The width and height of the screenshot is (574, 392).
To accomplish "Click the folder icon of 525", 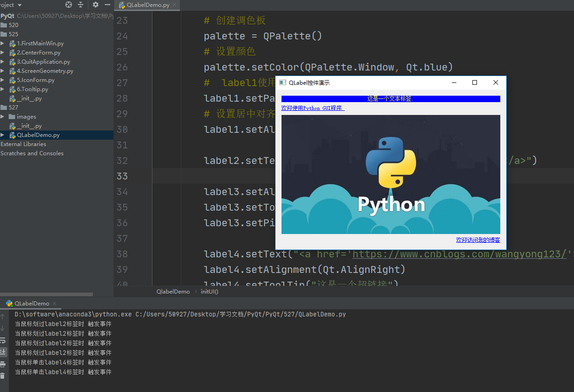I will pos(4,34).
